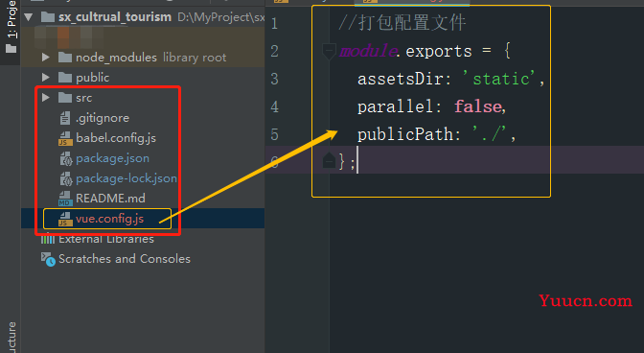Click the .gitignore file icon

point(65,118)
